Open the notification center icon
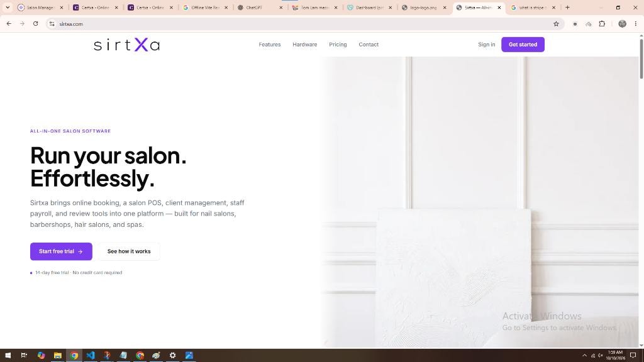 click(x=633, y=356)
